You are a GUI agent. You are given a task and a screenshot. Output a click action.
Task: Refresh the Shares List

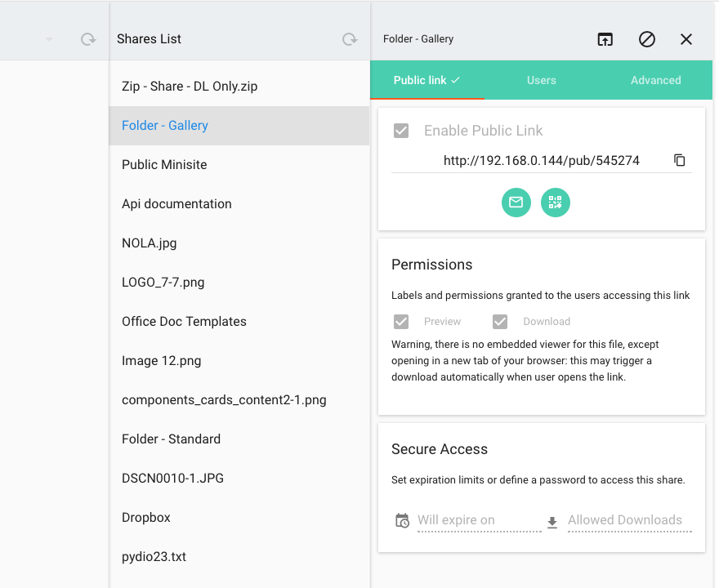350,39
